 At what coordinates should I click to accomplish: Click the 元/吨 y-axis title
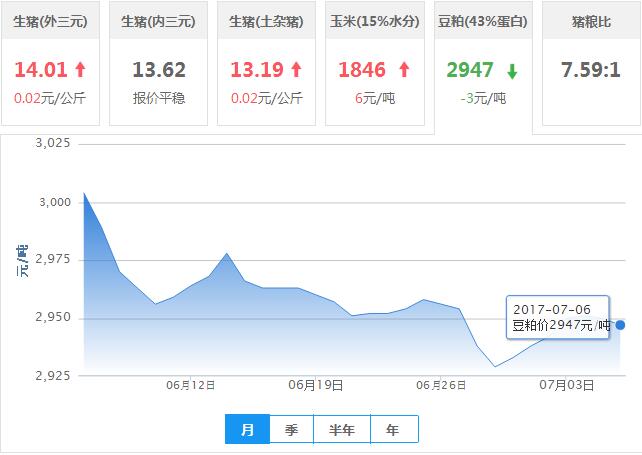tap(22, 261)
